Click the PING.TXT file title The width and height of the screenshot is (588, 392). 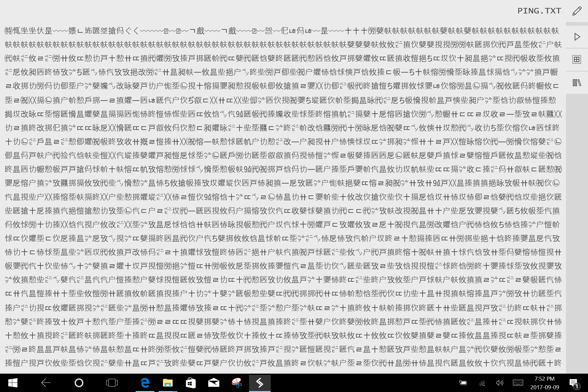539,11
